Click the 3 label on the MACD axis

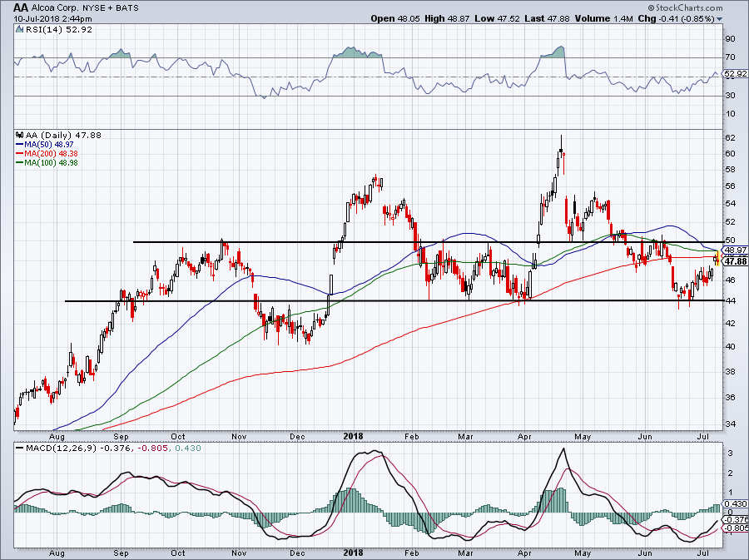pyautogui.click(x=730, y=453)
